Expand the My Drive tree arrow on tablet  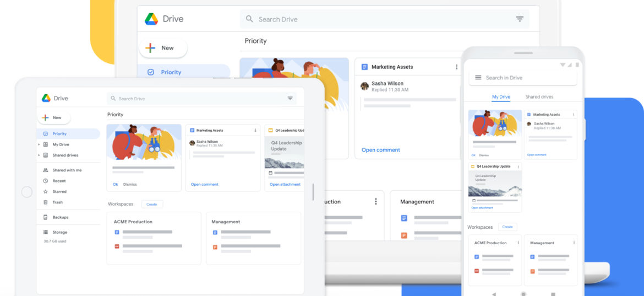(x=39, y=144)
